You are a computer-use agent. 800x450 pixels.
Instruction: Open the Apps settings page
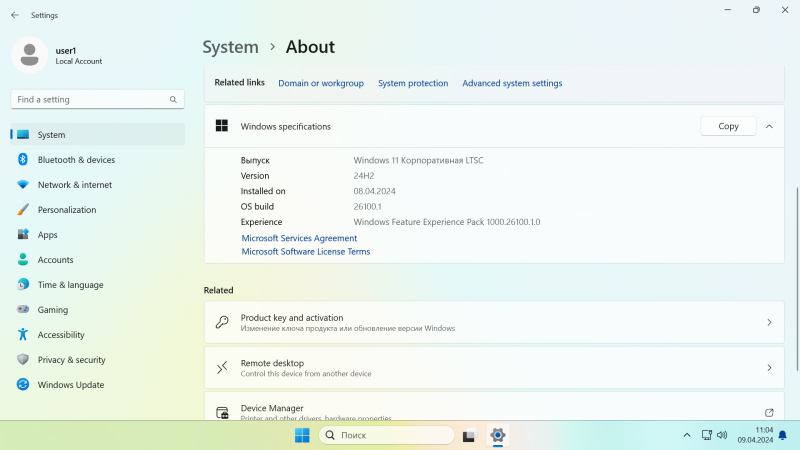[97, 235]
